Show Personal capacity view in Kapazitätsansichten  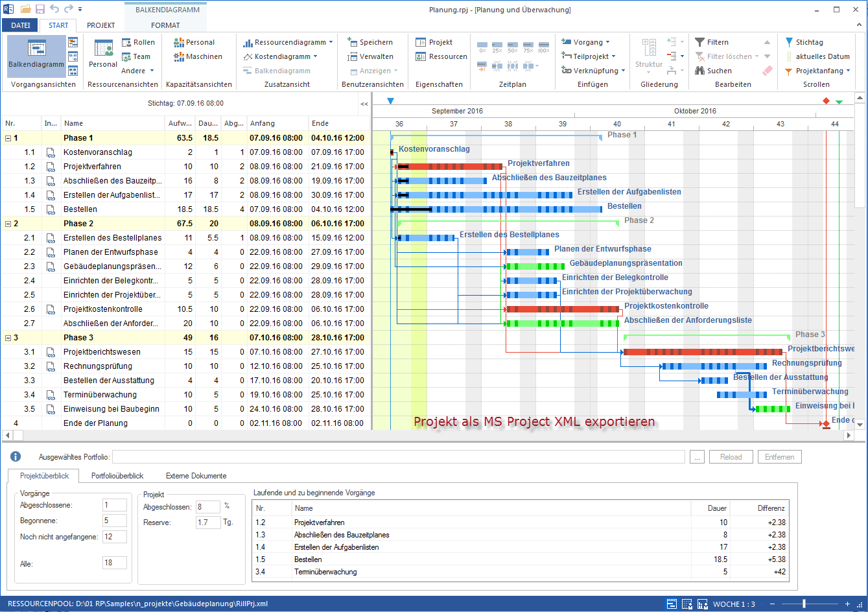pyautogui.click(x=194, y=42)
